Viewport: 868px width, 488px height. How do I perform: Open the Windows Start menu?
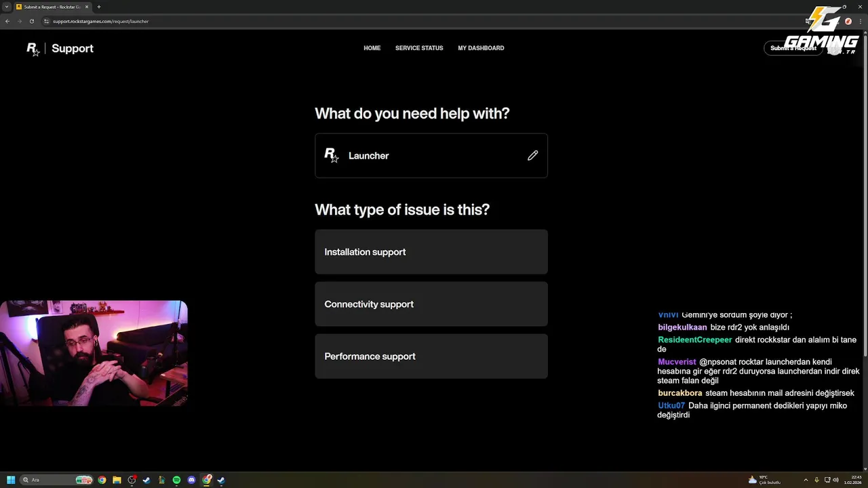point(11,480)
